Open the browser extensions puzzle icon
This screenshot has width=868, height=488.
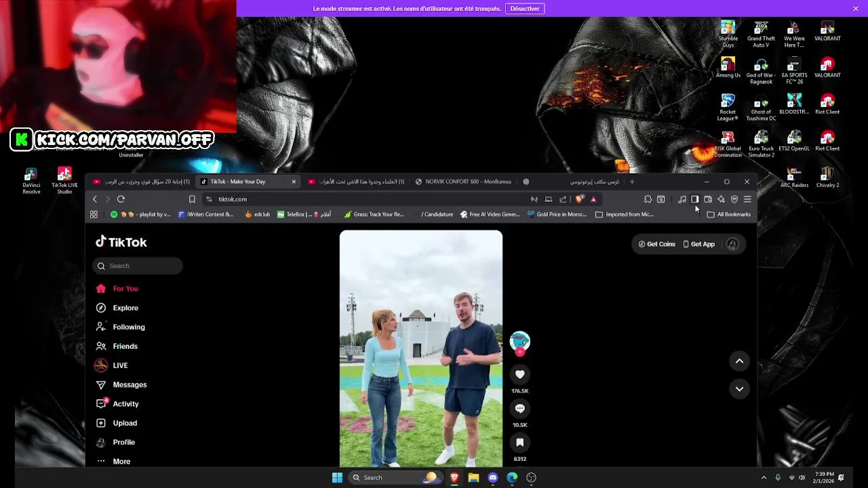(x=648, y=199)
